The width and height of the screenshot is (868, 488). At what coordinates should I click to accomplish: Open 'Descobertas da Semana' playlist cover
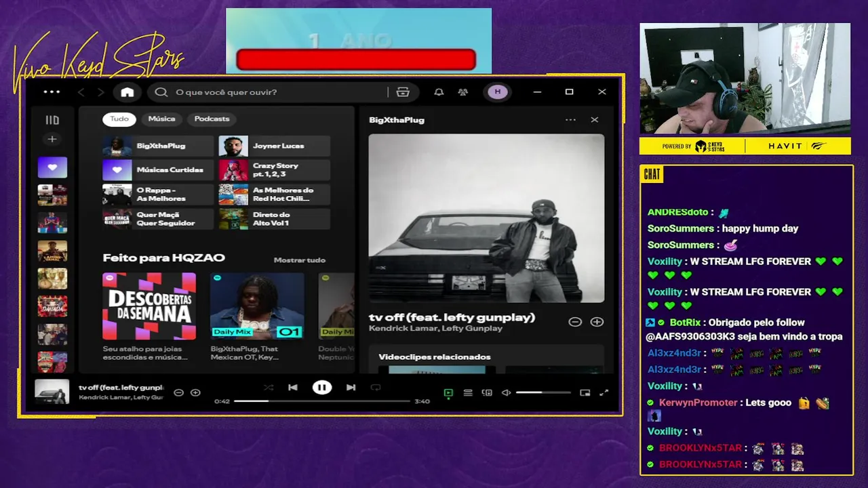pos(149,306)
